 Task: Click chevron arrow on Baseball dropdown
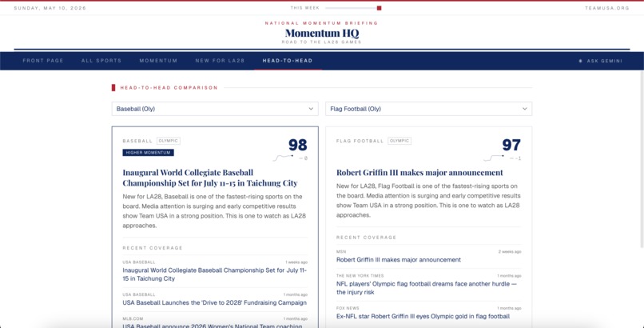pos(311,109)
